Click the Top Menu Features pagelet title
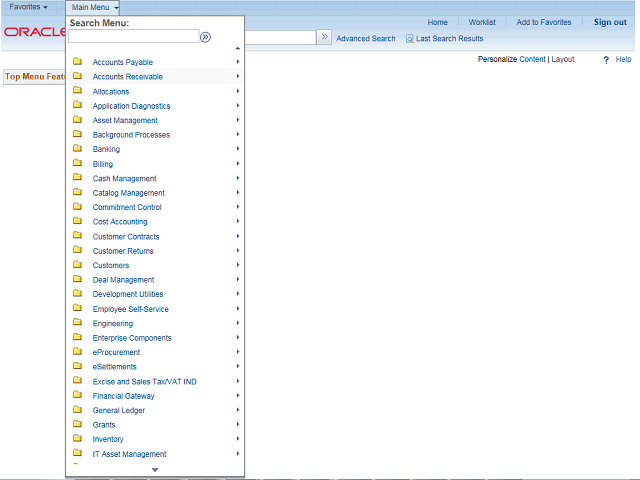 (35, 76)
